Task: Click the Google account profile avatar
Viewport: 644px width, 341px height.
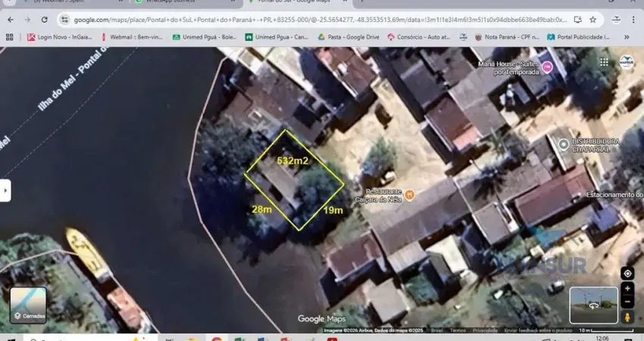Action: 627,62
